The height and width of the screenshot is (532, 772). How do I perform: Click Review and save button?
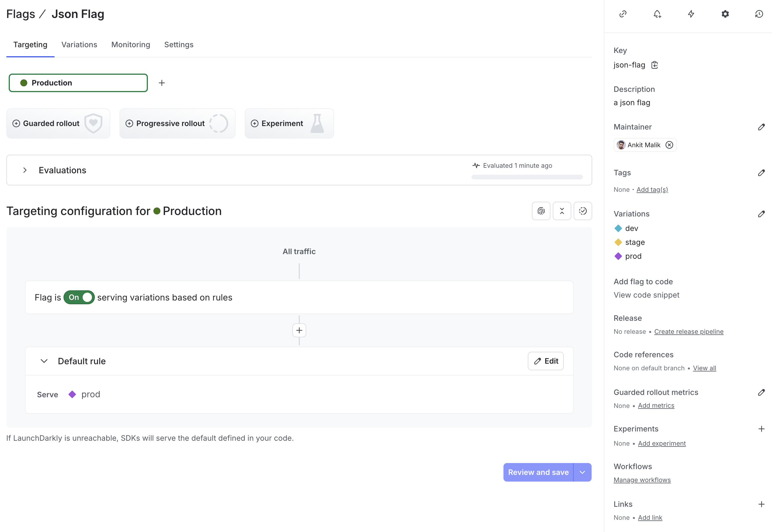(538, 472)
